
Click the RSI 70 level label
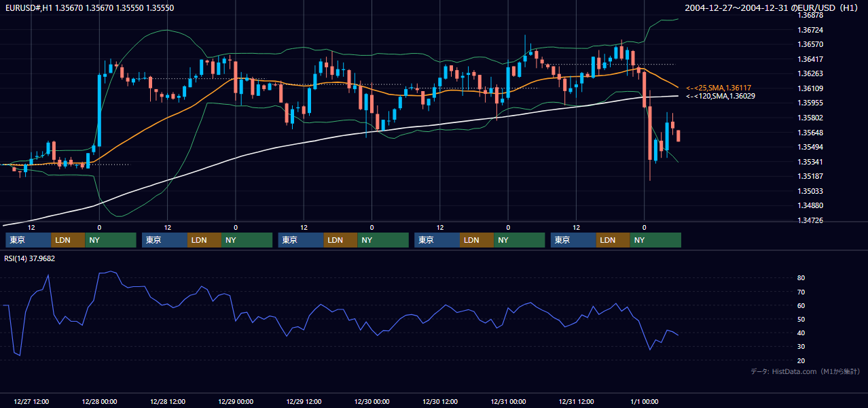[x=801, y=292]
